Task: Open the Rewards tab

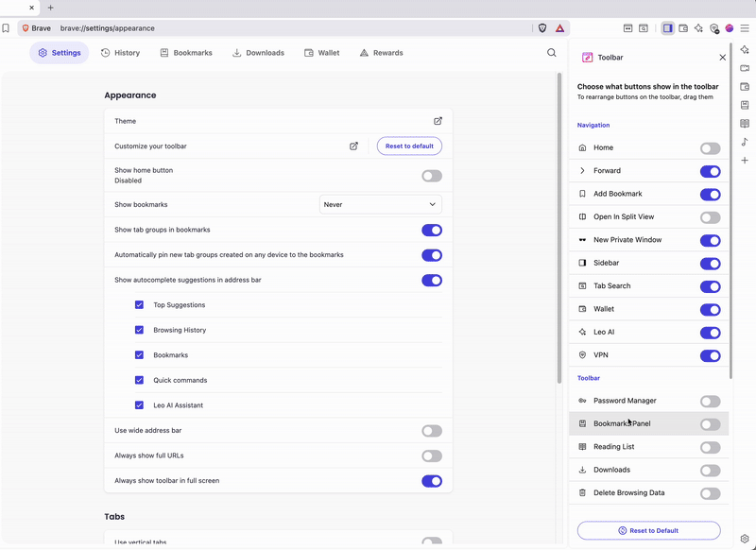Action: [x=382, y=53]
